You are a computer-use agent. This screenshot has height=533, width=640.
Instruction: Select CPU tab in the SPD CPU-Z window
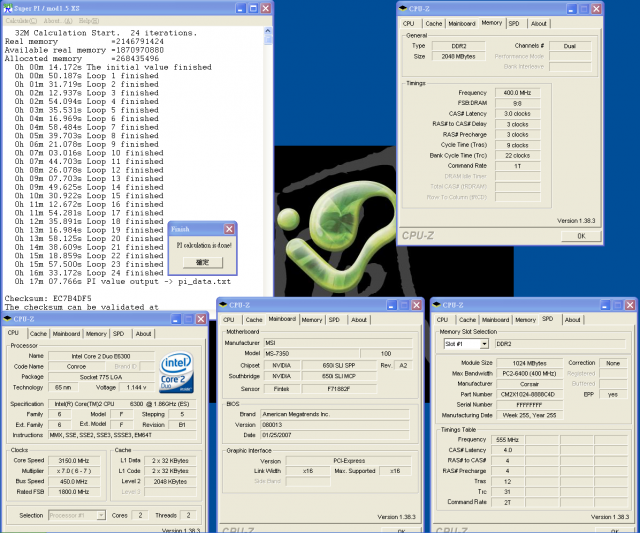click(x=442, y=320)
